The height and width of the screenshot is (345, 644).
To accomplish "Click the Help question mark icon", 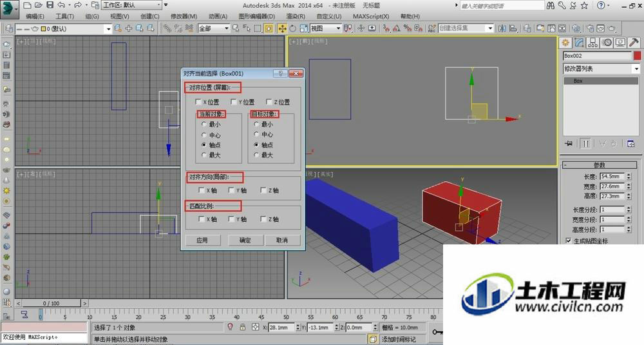I will (601, 5).
